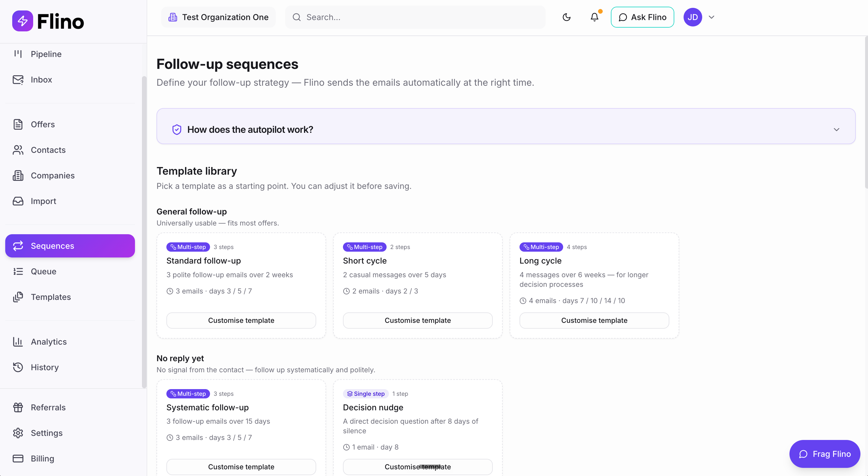Go to Referrals gift icon

point(18,407)
